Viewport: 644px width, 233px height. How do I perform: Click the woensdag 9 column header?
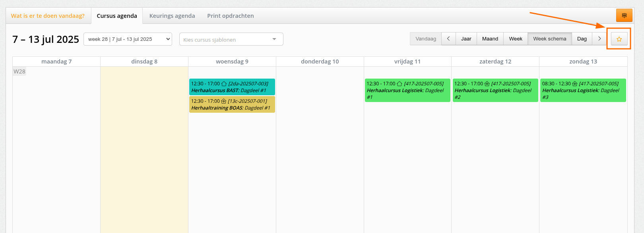pos(232,62)
